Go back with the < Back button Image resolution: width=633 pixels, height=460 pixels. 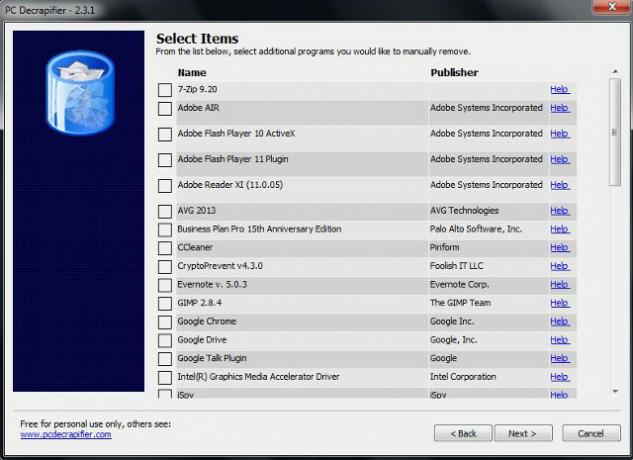(x=463, y=433)
